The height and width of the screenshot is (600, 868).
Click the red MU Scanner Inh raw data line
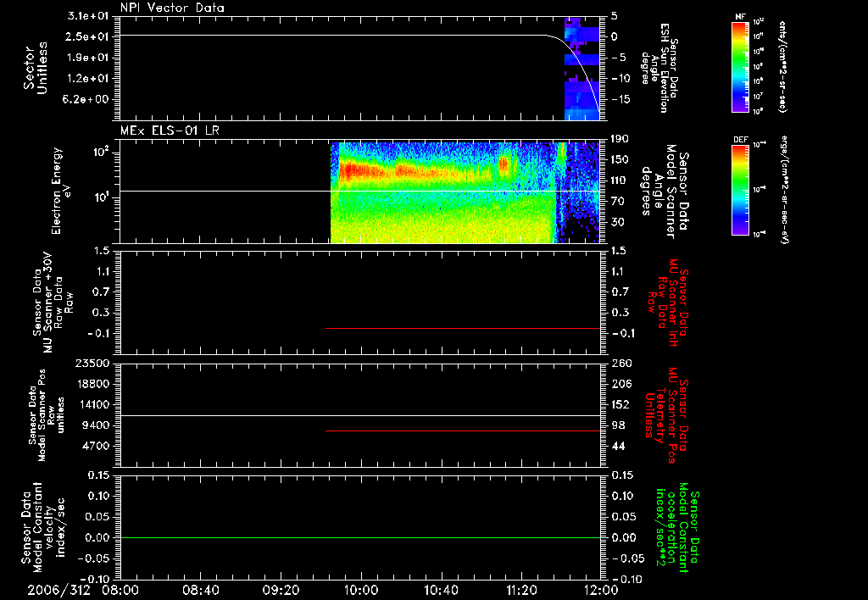[463, 328]
